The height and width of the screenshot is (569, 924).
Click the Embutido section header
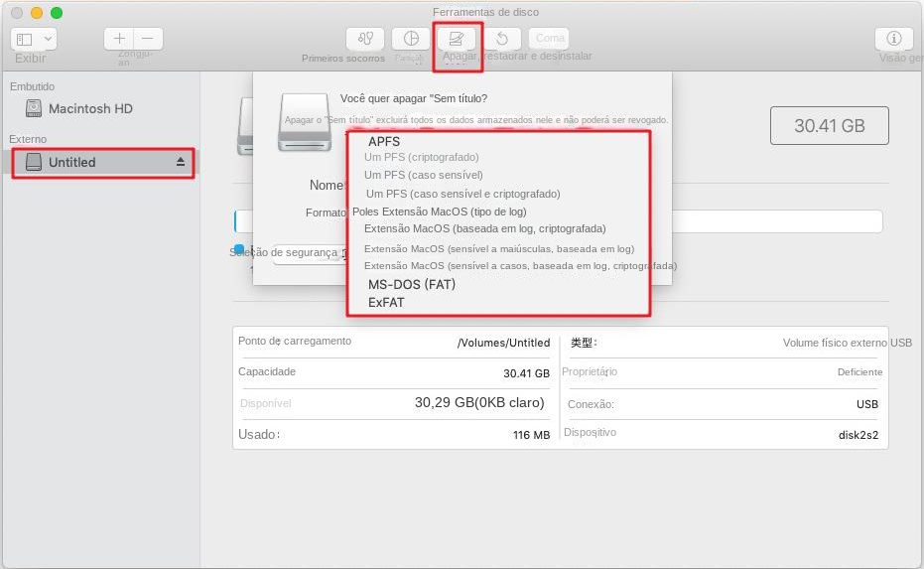tap(32, 86)
